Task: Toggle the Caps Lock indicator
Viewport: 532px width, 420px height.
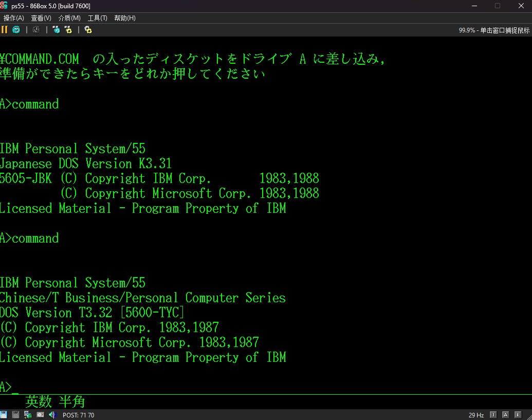Action: coord(506,415)
